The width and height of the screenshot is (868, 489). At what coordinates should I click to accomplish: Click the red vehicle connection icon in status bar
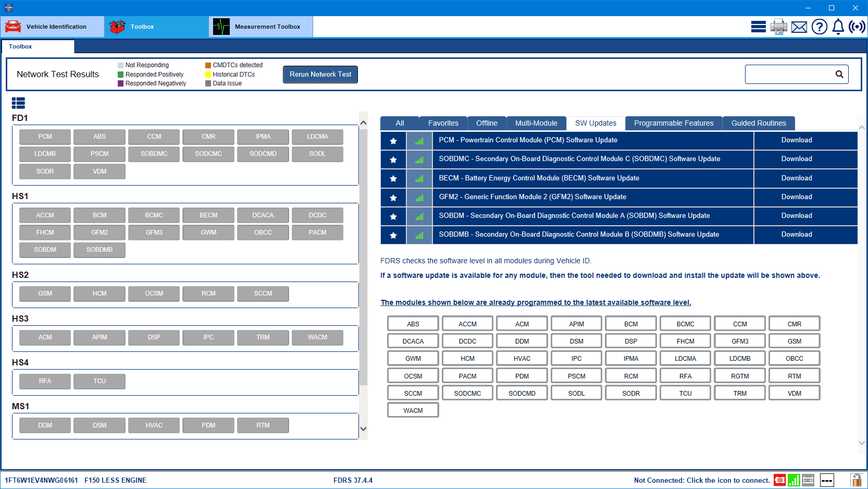point(779,480)
